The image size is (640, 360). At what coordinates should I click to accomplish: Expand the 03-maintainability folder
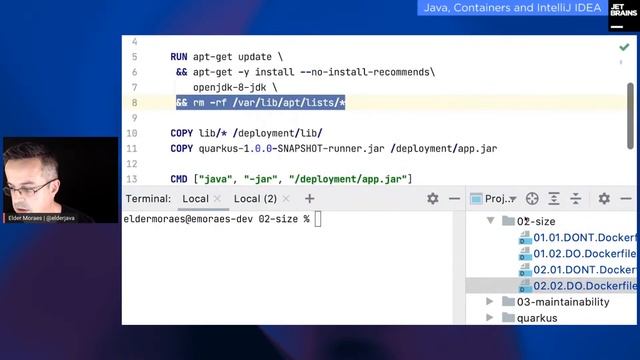[x=490, y=302]
